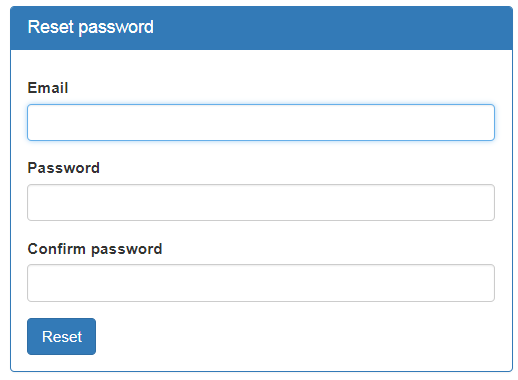The width and height of the screenshot is (518, 380).
Task: Click the bold Password text label
Action: [x=63, y=168]
